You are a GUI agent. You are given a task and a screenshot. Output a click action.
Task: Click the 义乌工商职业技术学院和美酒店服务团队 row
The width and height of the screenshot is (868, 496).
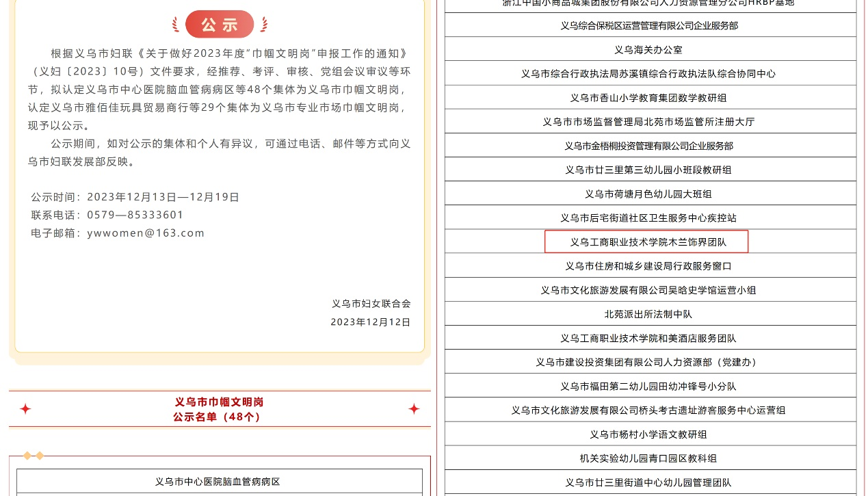point(648,339)
